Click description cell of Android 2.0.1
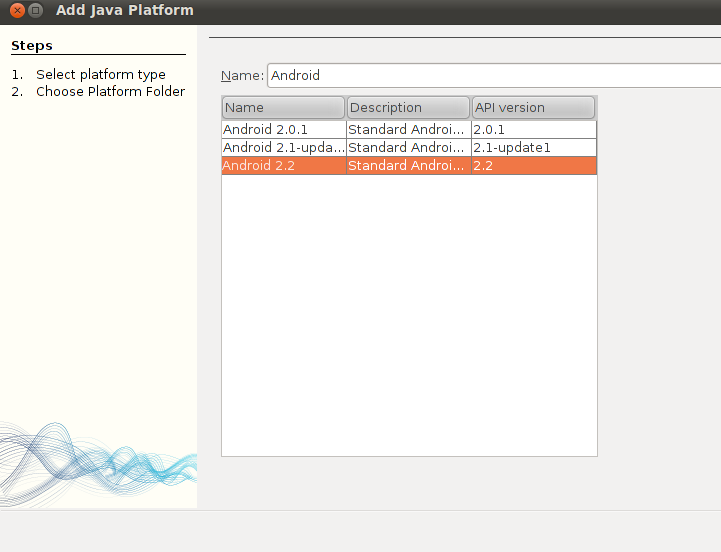The width and height of the screenshot is (721, 552). 409,130
